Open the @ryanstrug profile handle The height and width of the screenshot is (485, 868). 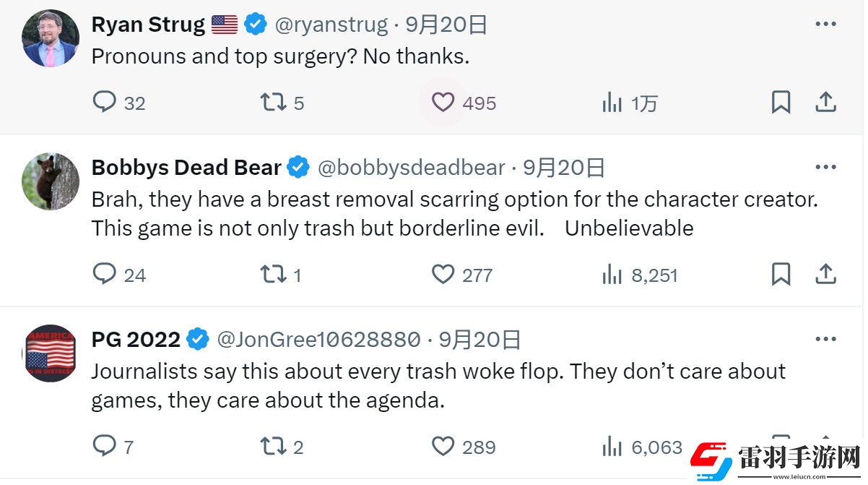tap(331, 25)
